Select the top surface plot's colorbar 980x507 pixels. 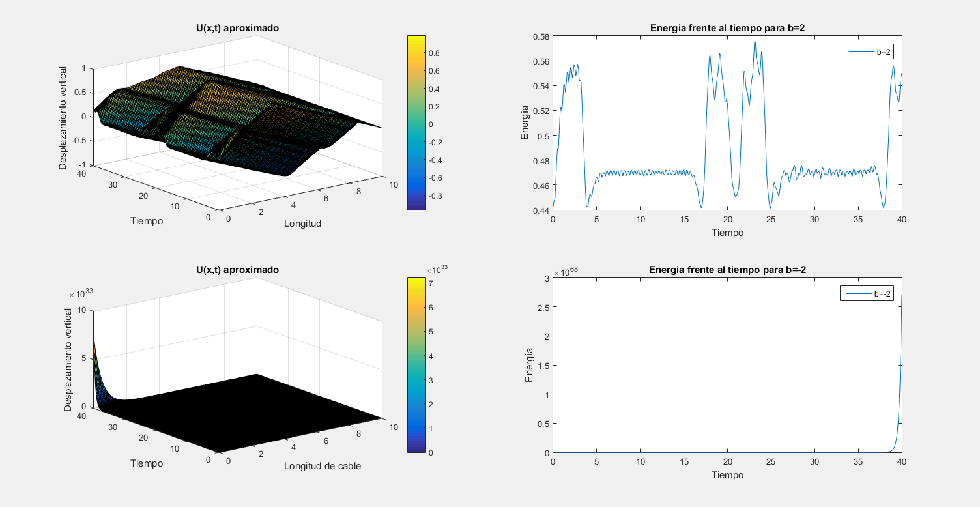click(x=416, y=123)
